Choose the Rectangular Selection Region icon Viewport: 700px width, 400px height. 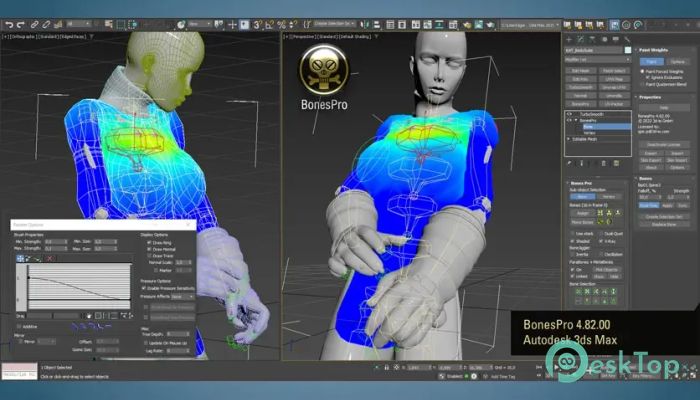pyautogui.click(x=121, y=25)
